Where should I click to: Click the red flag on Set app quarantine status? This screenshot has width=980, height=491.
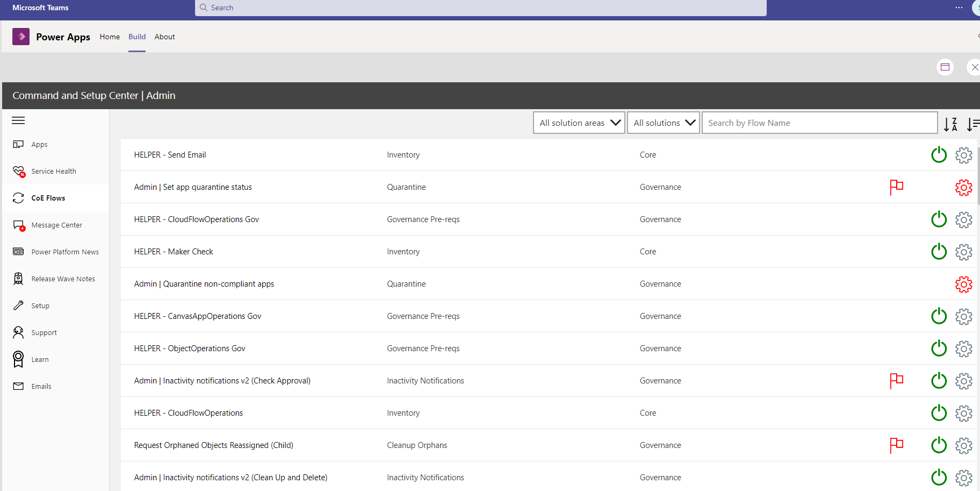coord(896,187)
